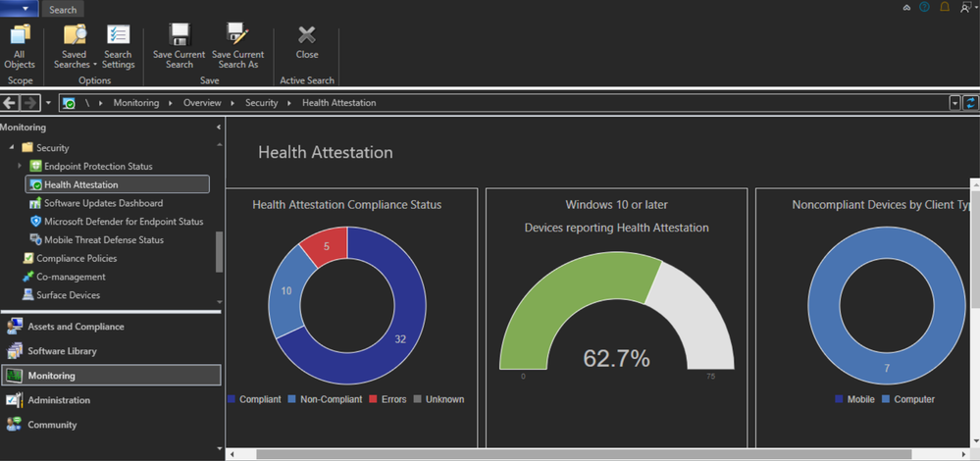The height and width of the screenshot is (461, 980).
Task: Open the feedback user icon
Action: coord(964,8)
